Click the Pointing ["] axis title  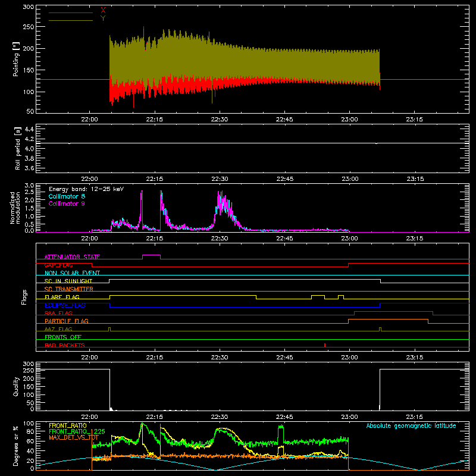tap(16, 59)
